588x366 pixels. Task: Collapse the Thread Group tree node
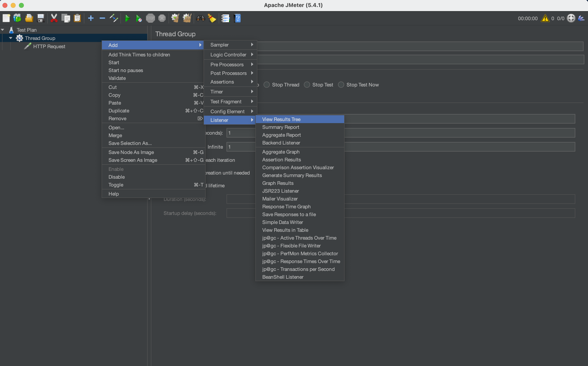point(11,38)
